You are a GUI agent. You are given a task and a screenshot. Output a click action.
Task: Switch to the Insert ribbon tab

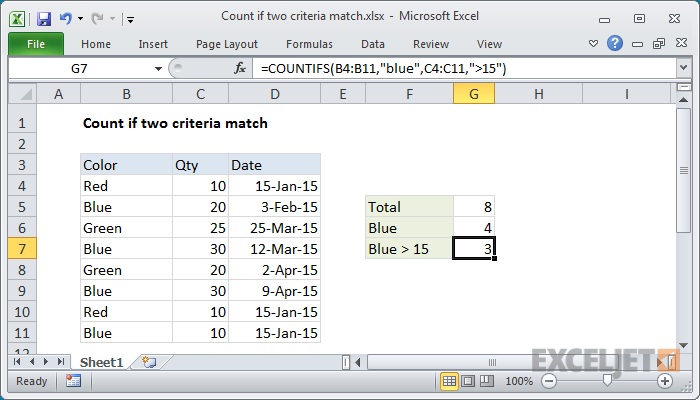[x=153, y=44]
